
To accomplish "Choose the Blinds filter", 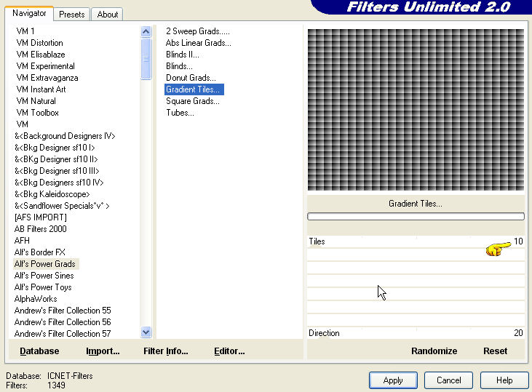I will point(179,66).
